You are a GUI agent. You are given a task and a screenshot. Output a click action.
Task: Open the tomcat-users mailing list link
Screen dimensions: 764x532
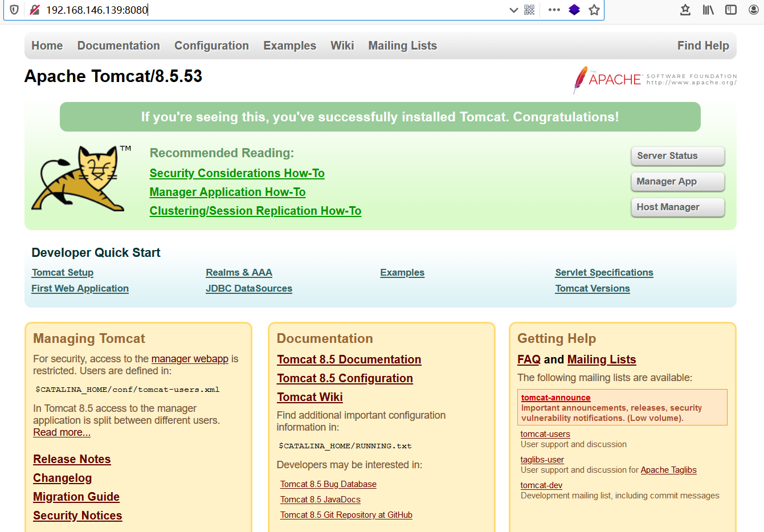(545, 434)
